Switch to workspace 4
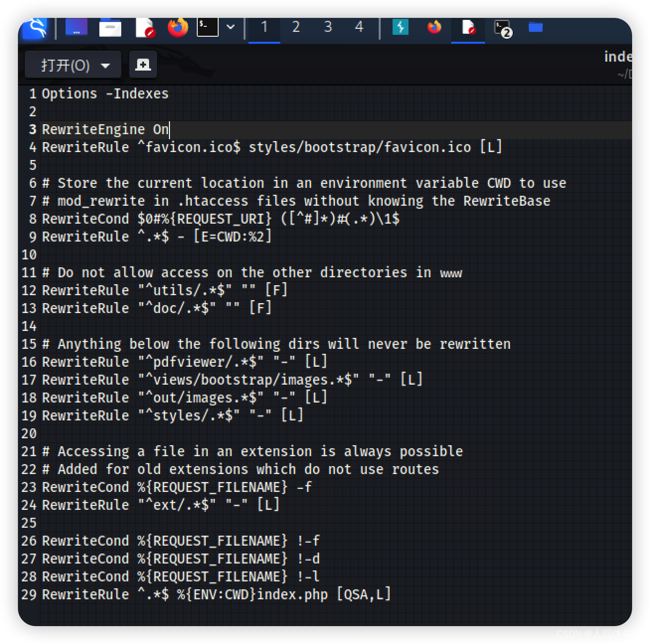 359,27
